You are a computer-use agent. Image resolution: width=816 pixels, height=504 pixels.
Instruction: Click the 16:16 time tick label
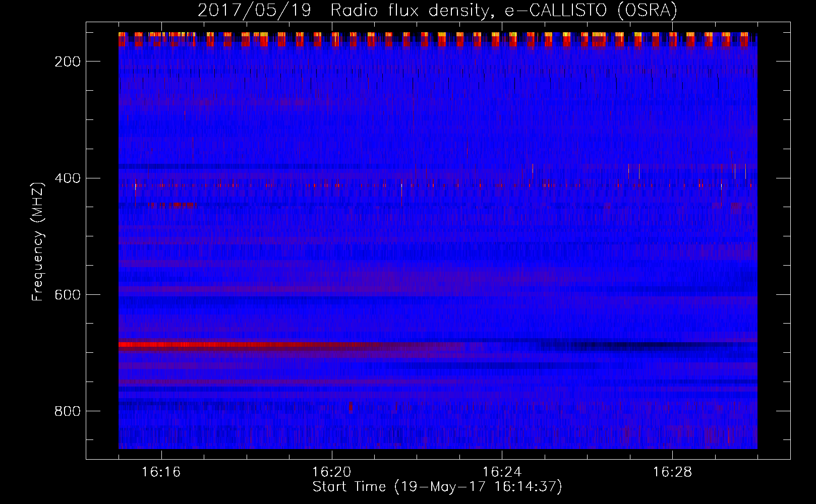[161, 472]
